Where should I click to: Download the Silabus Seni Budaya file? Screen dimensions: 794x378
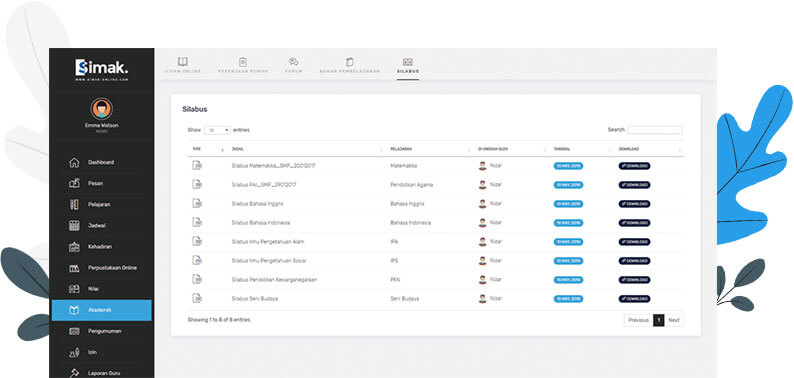[x=634, y=299]
